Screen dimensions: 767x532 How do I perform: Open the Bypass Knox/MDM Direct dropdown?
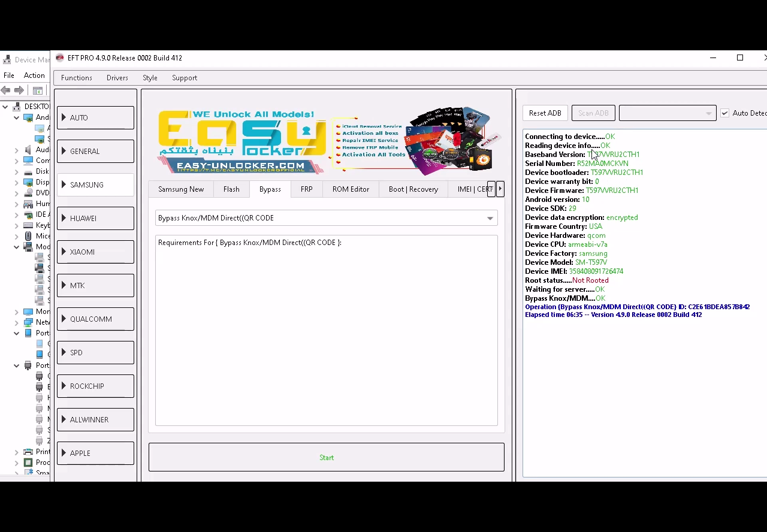point(326,218)
